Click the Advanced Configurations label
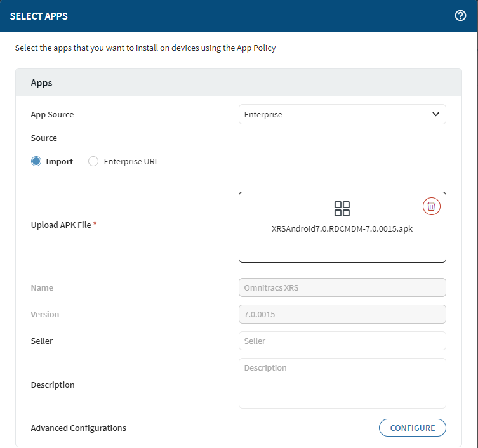The width and height of the screenshot is (478, 448). tap(79, 428)
